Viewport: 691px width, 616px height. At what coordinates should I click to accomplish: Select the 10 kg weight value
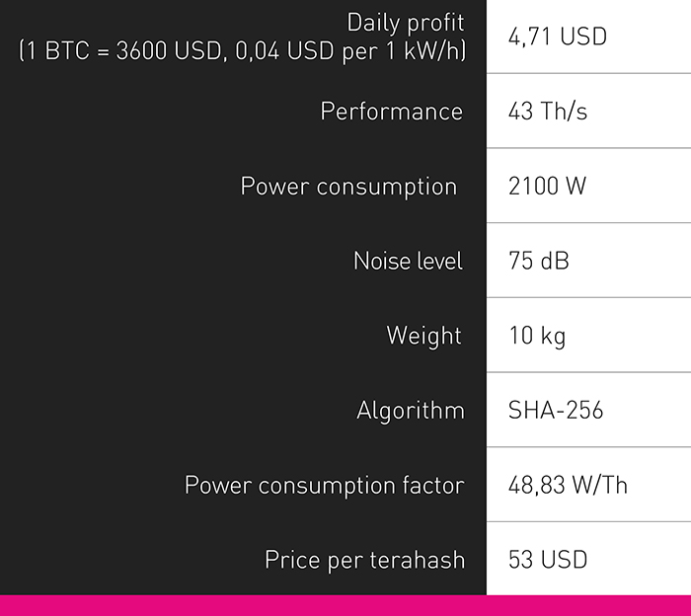[x=537, y=336]
